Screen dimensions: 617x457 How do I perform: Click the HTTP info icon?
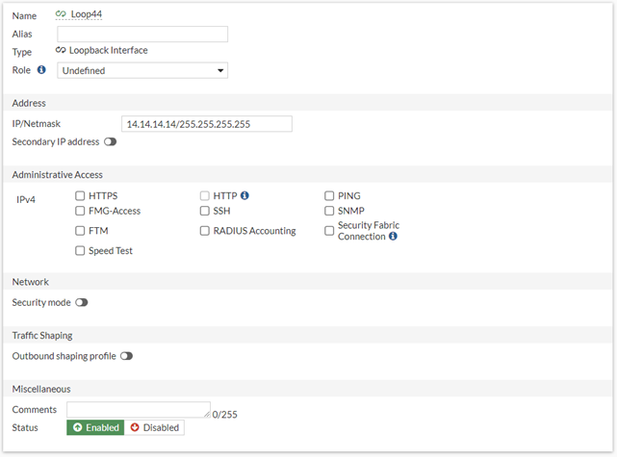tap(244, 196)
